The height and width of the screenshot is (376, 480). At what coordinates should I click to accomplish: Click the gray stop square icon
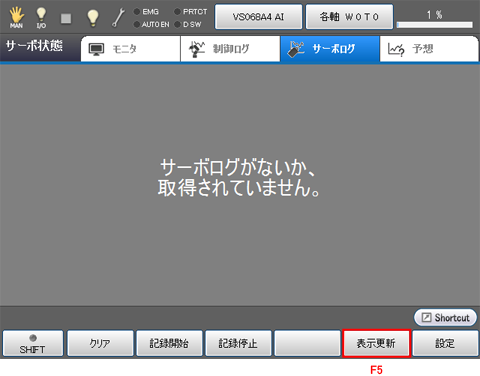[x=66, y=19]
